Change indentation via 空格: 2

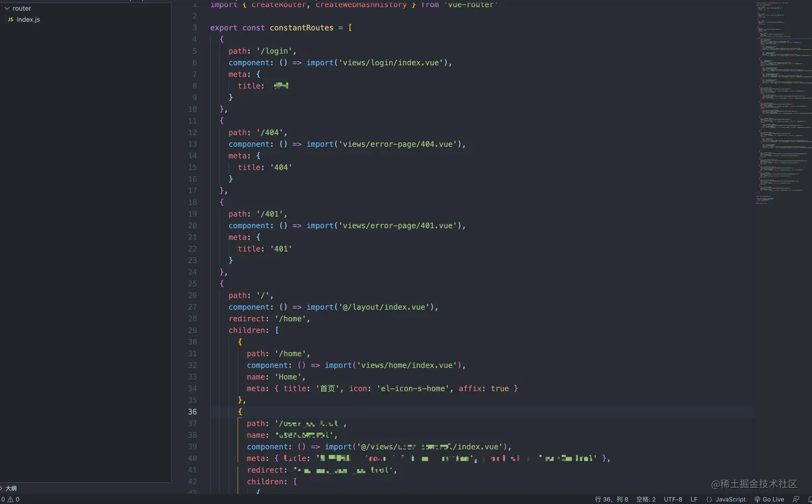coord(646,500)
